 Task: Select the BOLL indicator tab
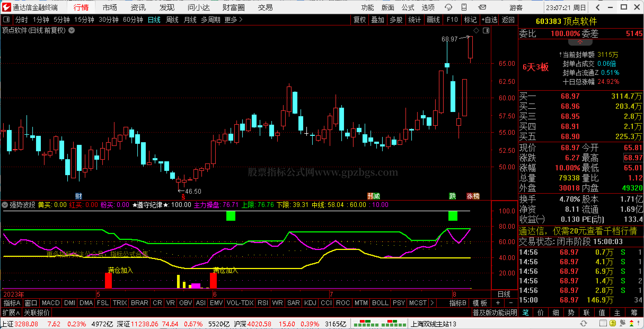coord(380,303)
